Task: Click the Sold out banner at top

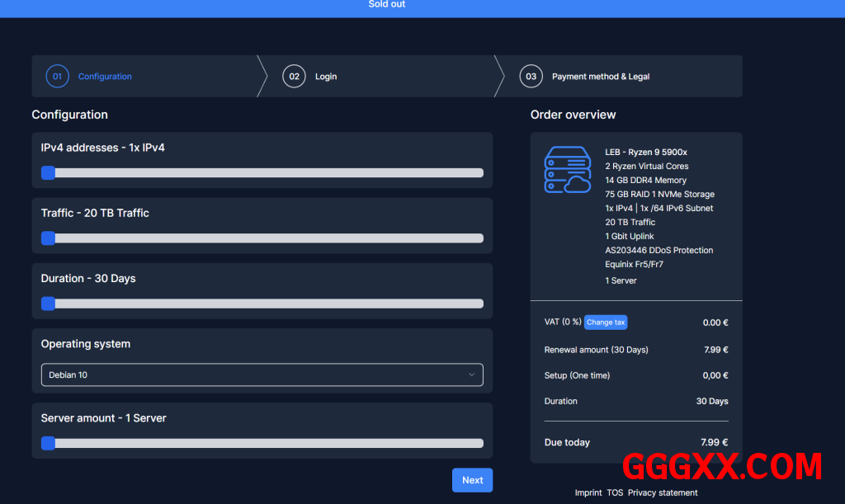Action: click(386, 5)
